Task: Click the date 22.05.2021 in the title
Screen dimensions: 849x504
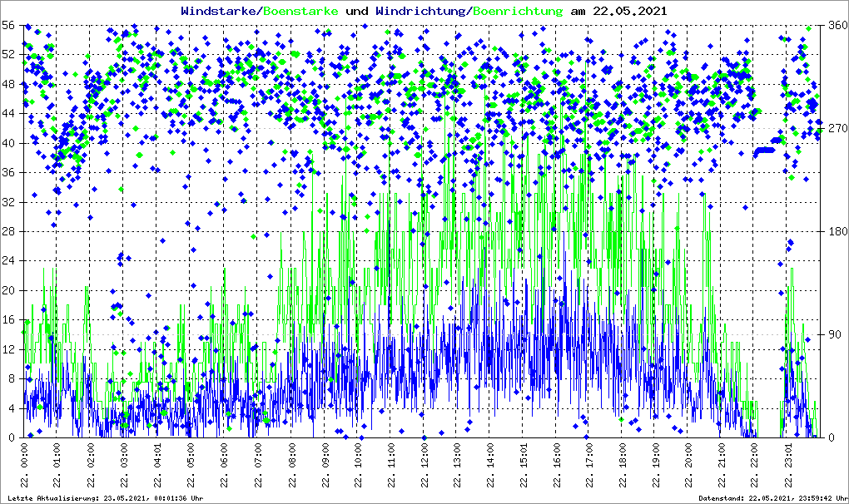Action: (x=630, y=11)
